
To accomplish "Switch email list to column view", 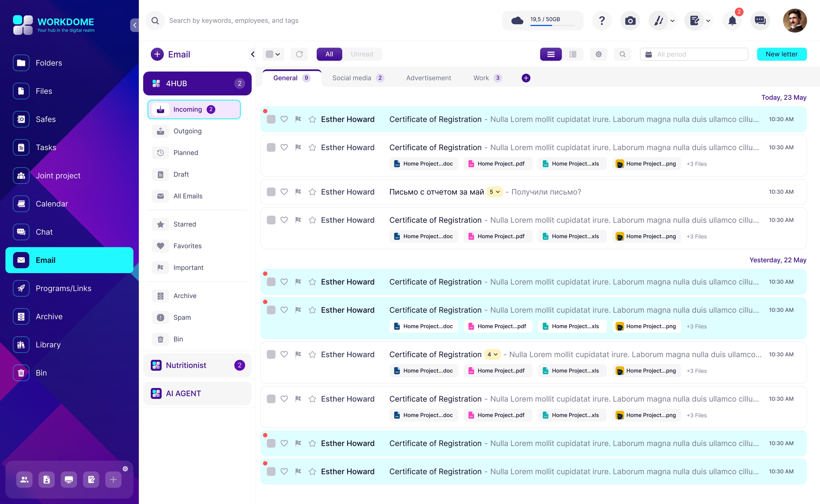I will point(573,54).
